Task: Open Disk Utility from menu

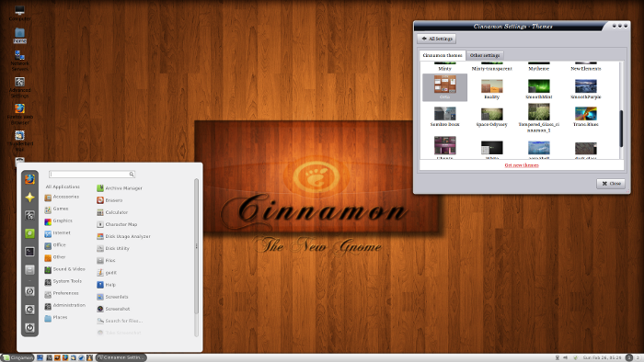Action: point(113,248)
